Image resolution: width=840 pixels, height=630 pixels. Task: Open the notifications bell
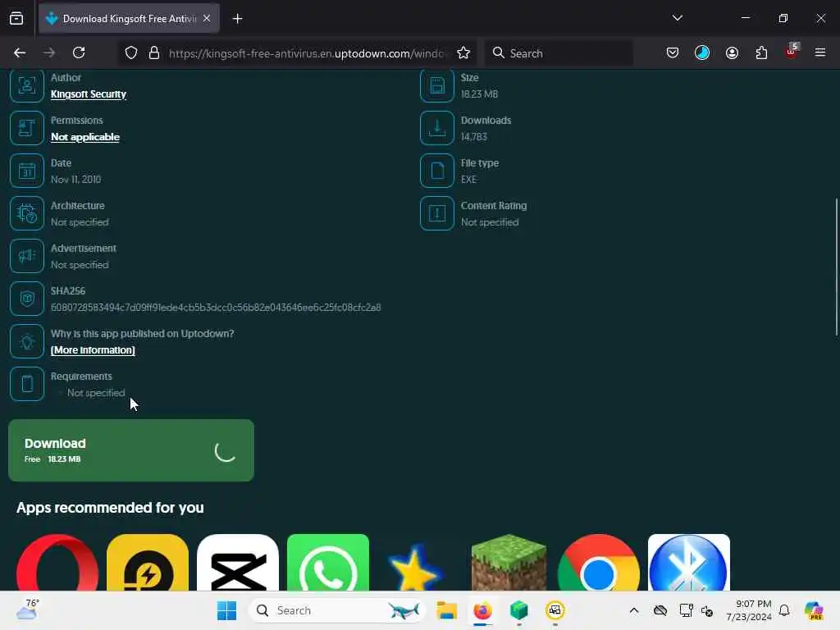coord(784,610)
